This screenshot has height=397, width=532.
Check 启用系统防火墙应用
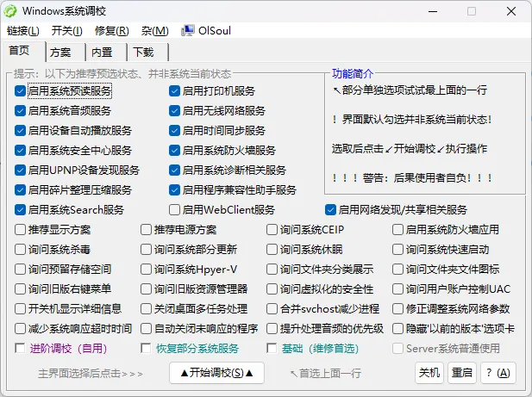[397, 230]
